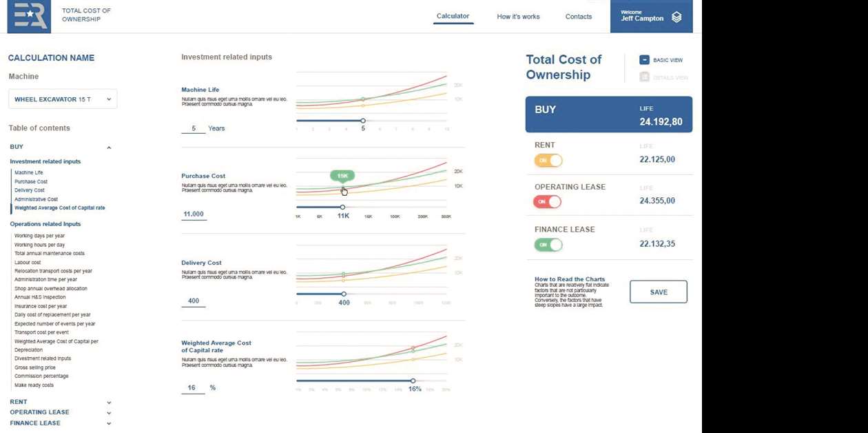The width and height of the screenshot is (868, 433).
Task: Open Administration time per year item
Action: click(x=45, y=280)
